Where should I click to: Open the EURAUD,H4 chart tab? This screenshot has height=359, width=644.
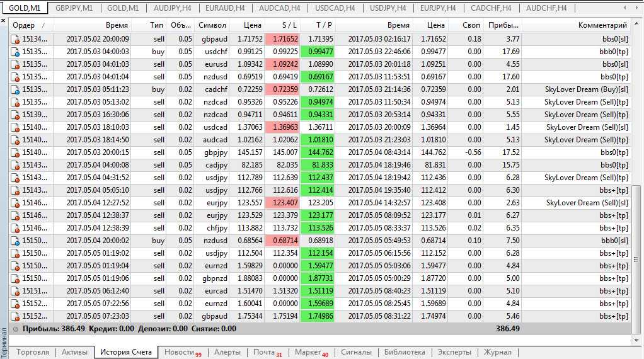pos(227,8)
